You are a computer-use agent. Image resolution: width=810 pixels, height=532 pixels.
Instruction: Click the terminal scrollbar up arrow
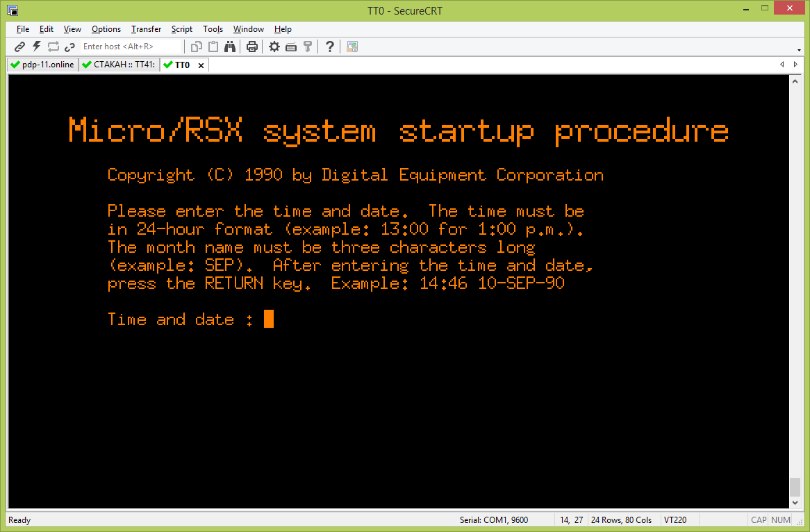tap(795, 81)
